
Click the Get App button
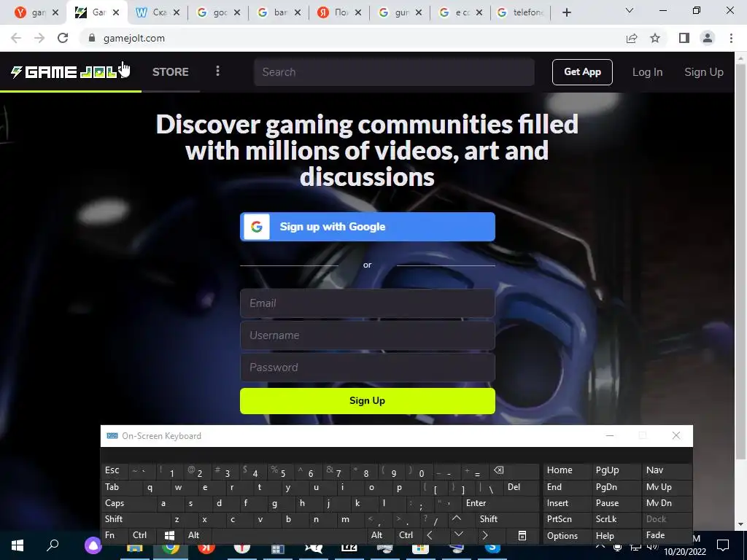point(582,72)
